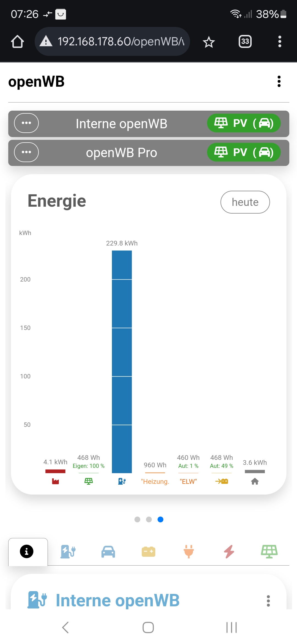Expand Interne openWB options ellipsis
The height and width of the screenshot is (644, 297).
coord(26,123)
